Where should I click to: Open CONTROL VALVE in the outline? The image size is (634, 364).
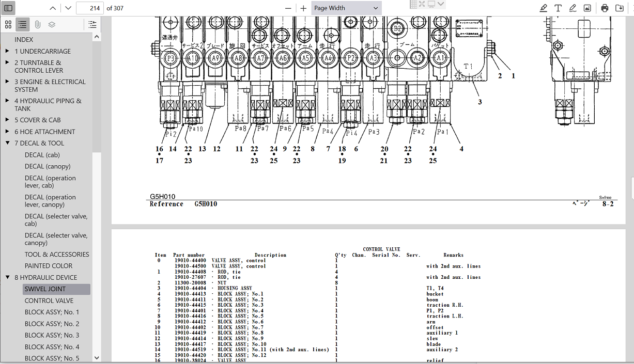(49, 300)
